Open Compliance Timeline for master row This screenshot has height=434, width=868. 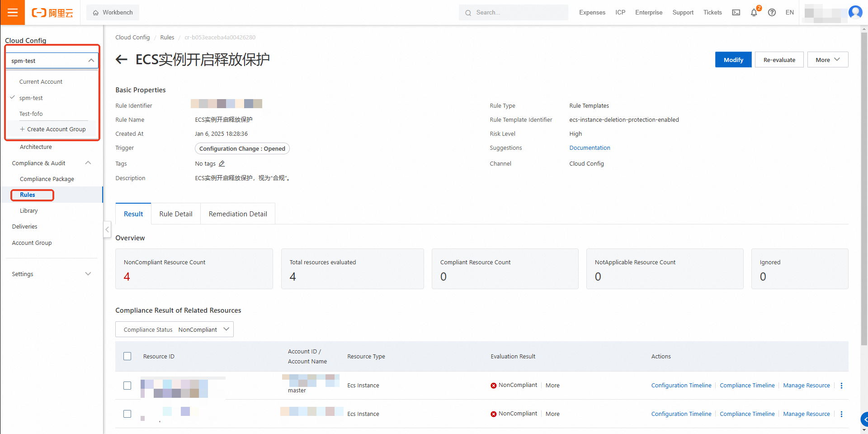(747, 386)
